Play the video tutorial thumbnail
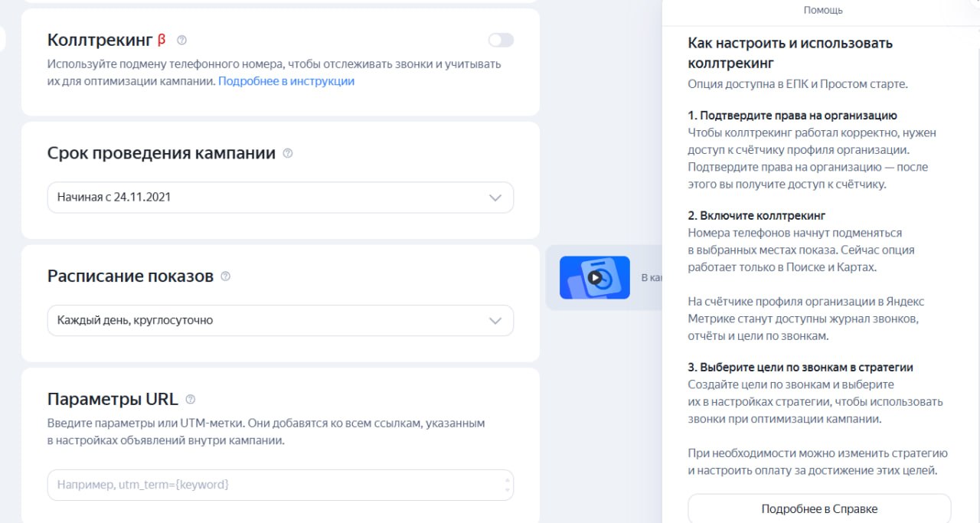The image size is (980, 523). tap(595, 277)
